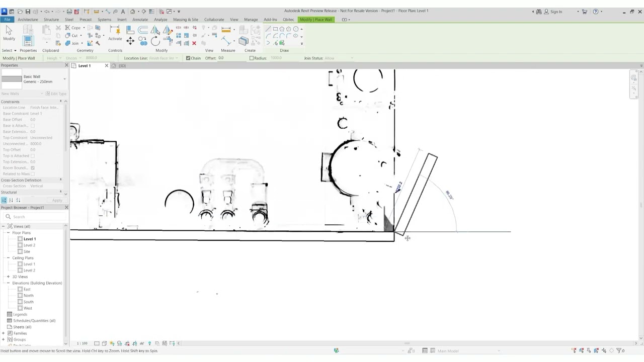The image size is (644, 362).
Task: Click the filter icon in status bar
Action: [x=620, y=350]
